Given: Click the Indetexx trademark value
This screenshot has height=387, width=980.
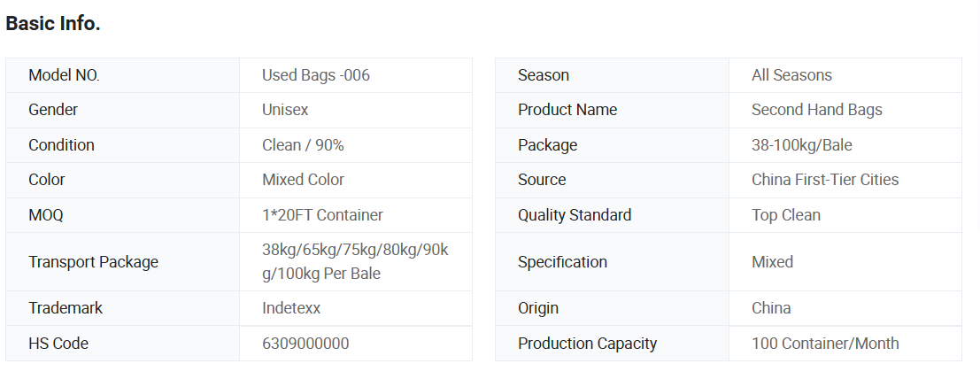Looking at the screenshot, I should click(291, 308).
